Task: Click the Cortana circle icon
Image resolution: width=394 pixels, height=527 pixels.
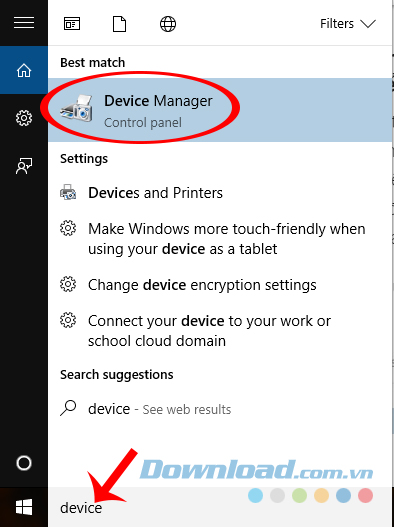Action: pos(24,463)
